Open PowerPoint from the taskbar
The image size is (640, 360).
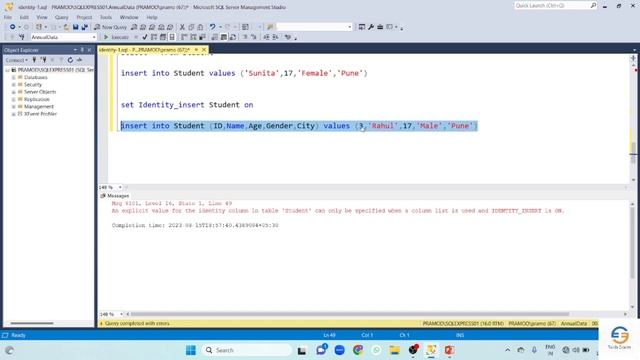pos(449,350)
